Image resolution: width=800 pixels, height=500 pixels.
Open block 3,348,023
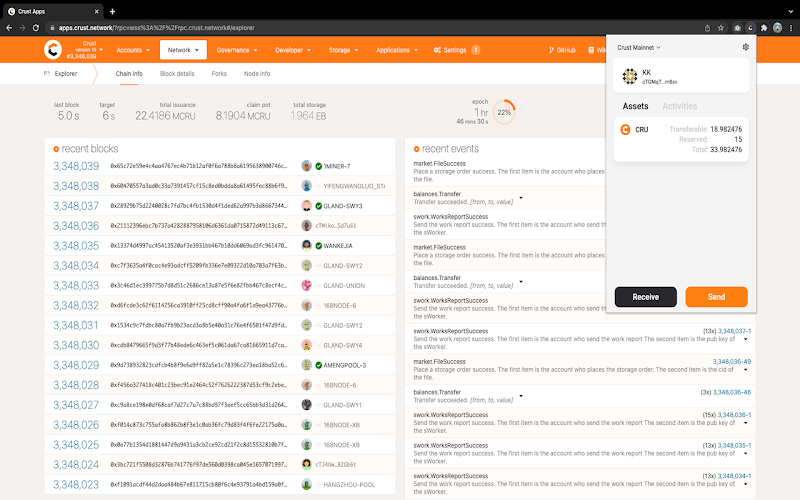[76, 485]
